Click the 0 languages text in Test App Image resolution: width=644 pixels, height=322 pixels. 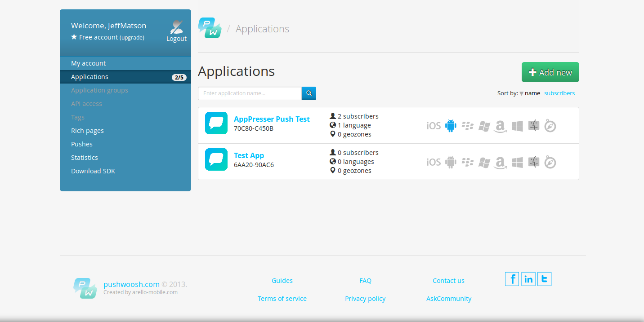tap(356, 162)
